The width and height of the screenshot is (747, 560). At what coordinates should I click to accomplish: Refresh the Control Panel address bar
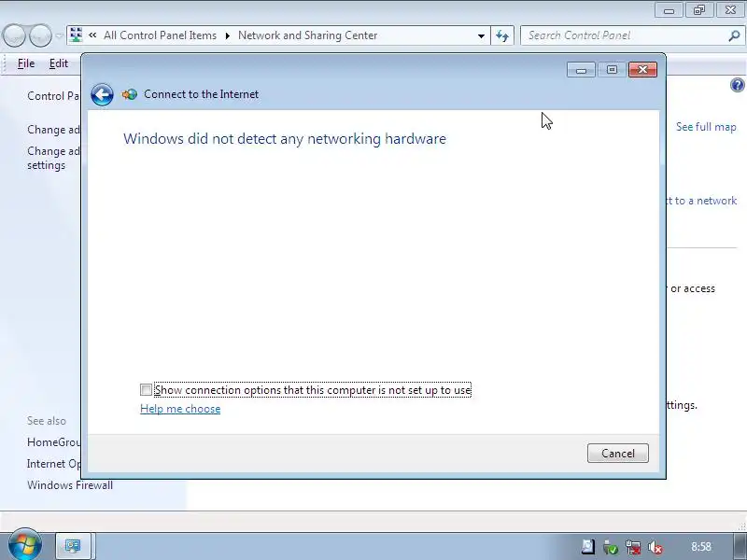(502, 35)
